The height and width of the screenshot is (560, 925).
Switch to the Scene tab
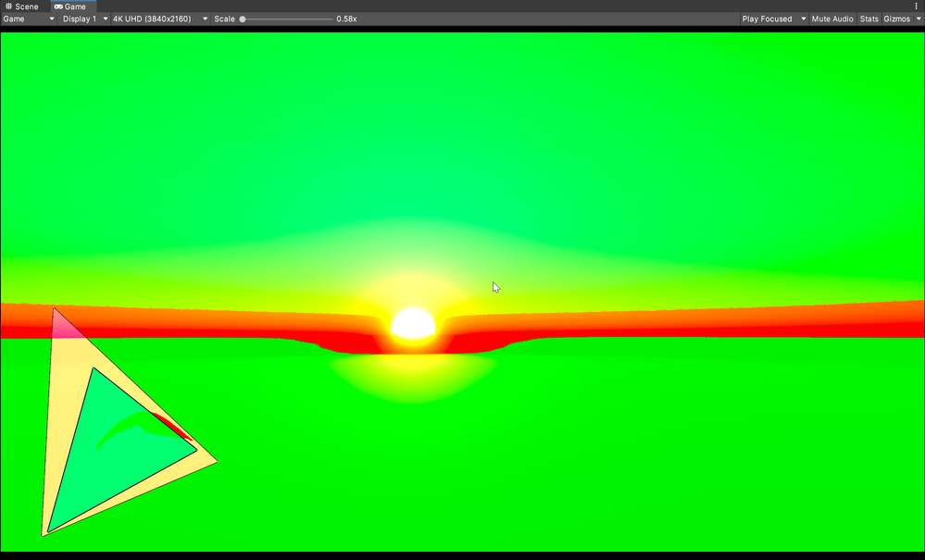[x=23, y=6]
